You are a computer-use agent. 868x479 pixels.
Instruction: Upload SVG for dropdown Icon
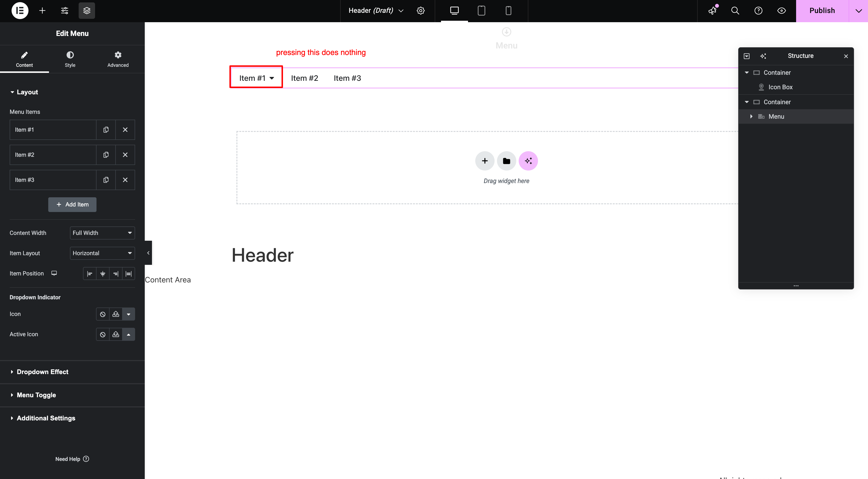click(x=116, y=314)
